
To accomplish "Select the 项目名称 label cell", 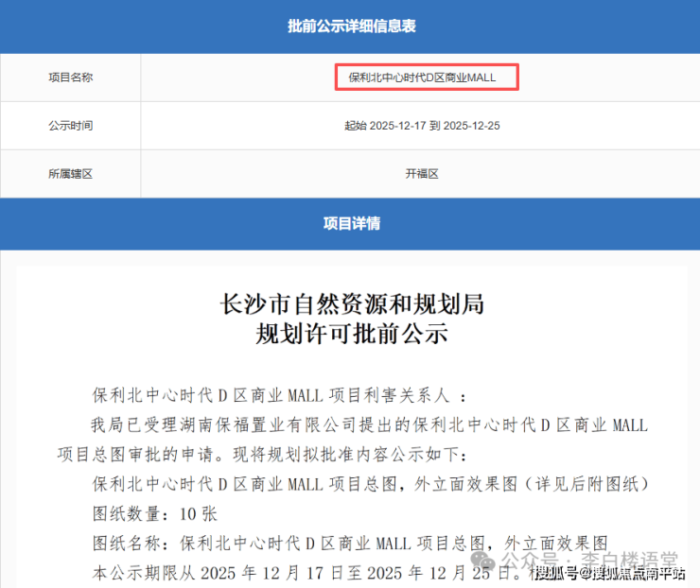I will pyautogui.click(x=71, y=77).
